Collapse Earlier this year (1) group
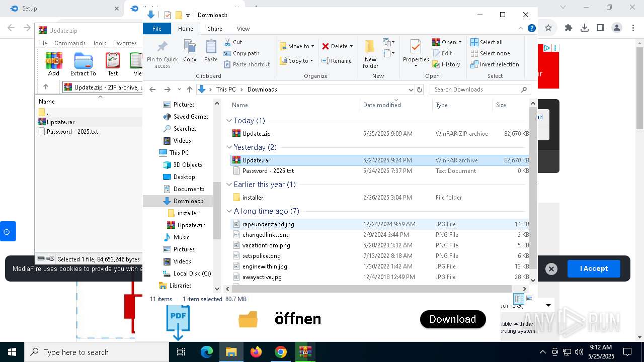 [x=229, y=185]
